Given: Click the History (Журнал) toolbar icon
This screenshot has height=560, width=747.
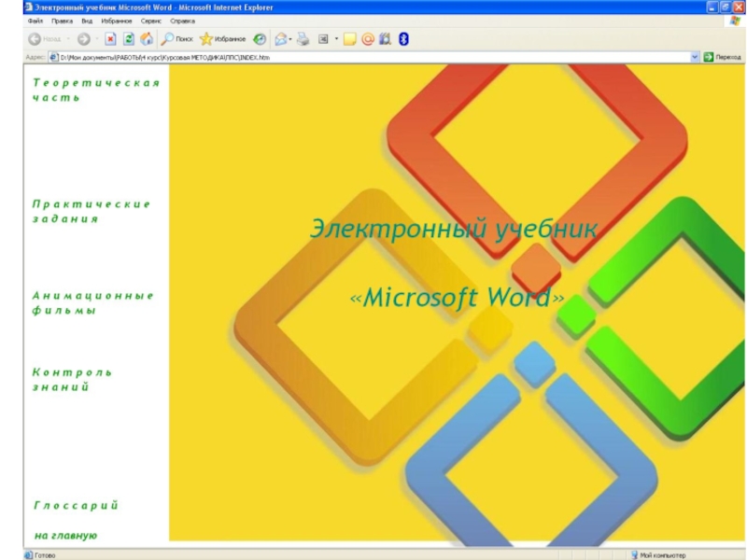Looking at the screenshot, I should [x=260, y=39].
